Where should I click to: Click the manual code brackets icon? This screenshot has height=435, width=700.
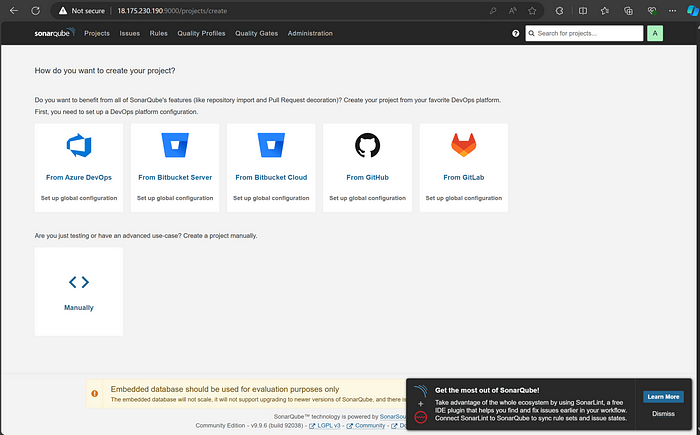pyautogui.click(x=79, y=282)
